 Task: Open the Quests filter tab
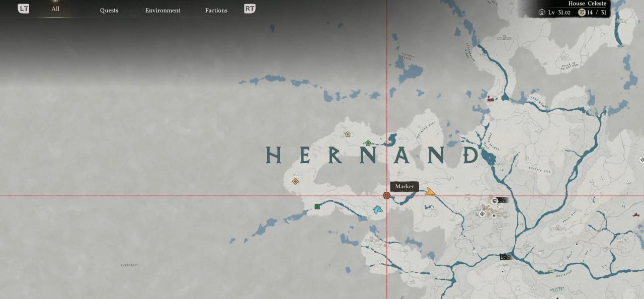(109, 10)
